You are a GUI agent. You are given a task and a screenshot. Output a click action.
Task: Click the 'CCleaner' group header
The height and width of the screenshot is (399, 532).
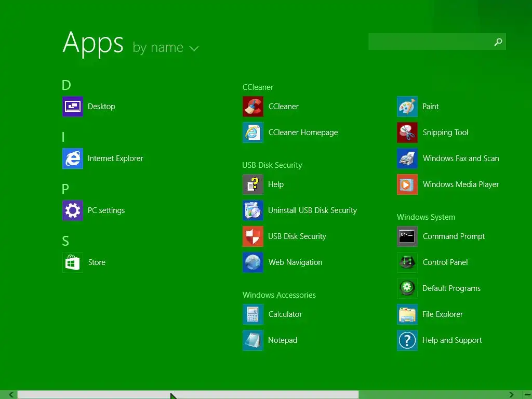tap(258, 87)
